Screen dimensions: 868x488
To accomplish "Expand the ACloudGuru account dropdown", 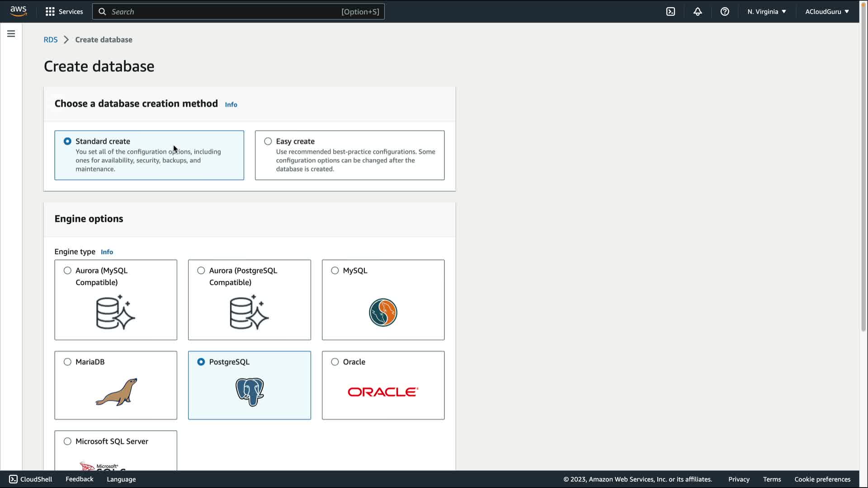I will (826, 12).
